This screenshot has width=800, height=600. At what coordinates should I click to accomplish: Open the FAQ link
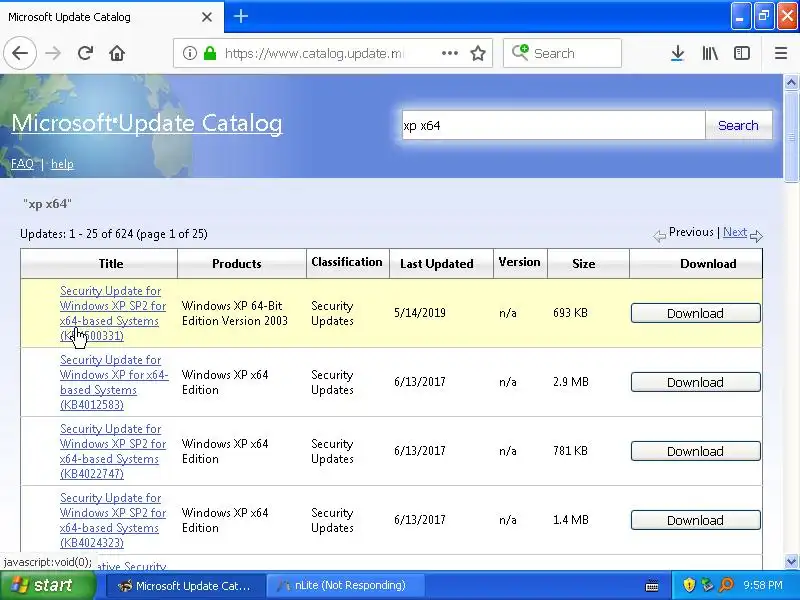[x=22, y=164]
